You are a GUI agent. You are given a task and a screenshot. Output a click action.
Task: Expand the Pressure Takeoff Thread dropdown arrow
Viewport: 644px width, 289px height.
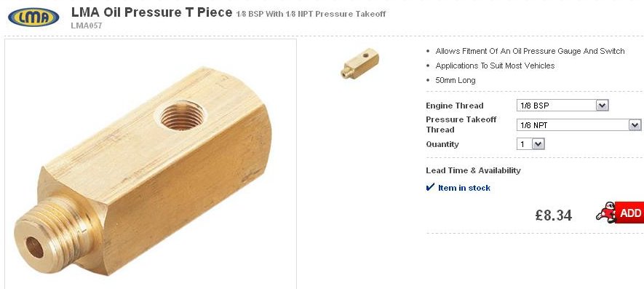(x=635, y=125)
